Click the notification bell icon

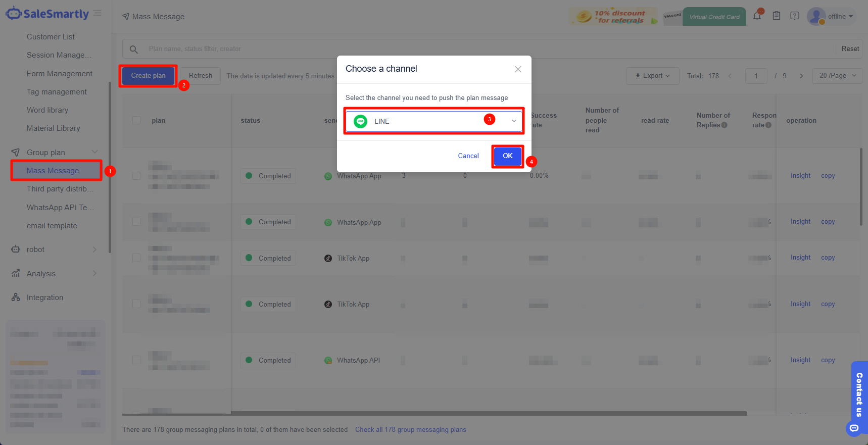click(757, 16)
